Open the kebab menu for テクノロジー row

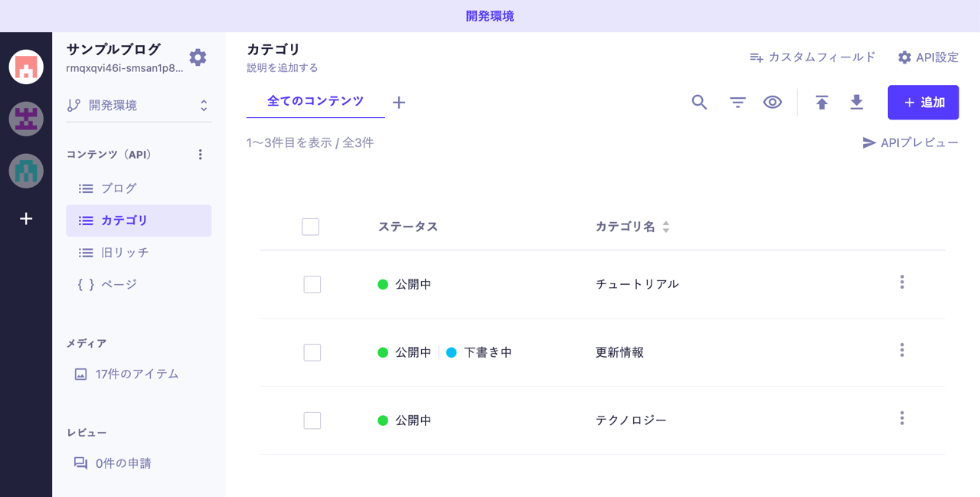pos(902,418)
